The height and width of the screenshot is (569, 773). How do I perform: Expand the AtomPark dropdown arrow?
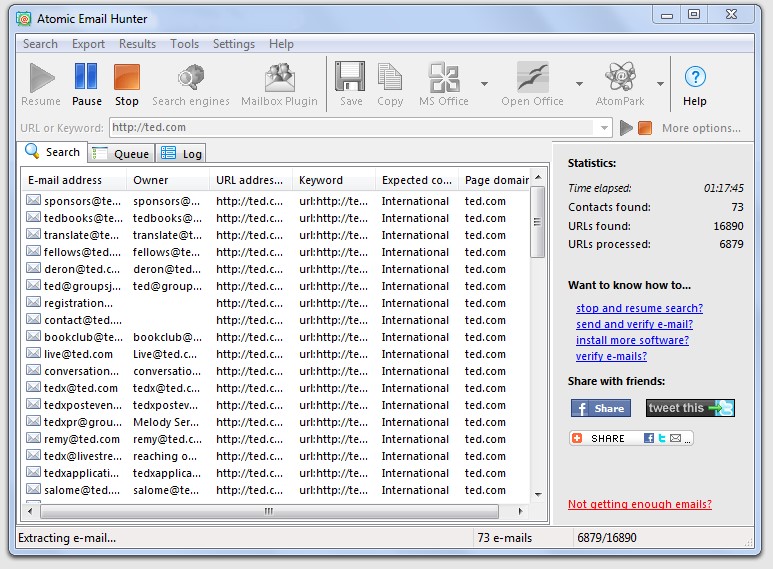coord(660,84)
